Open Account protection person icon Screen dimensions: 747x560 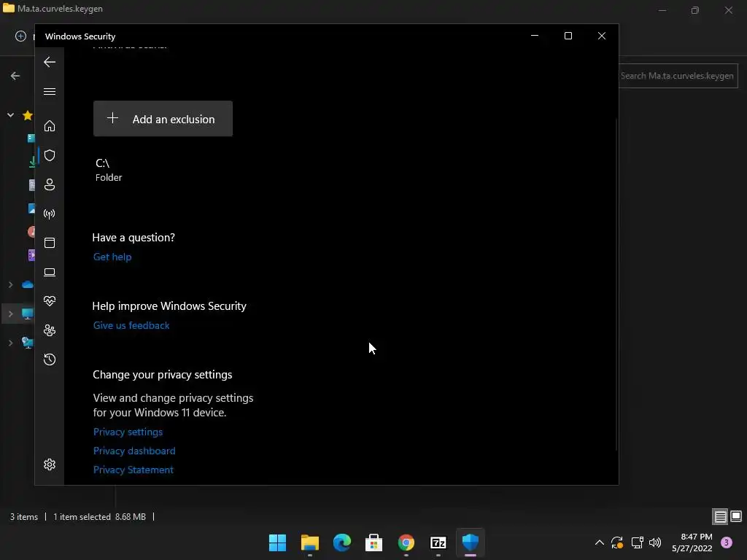50,184
